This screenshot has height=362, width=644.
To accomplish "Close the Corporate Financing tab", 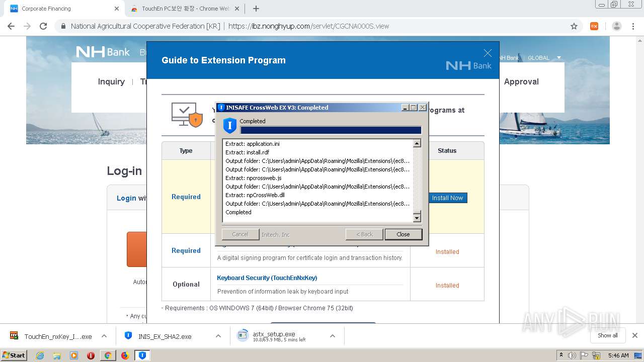I will (x=117, y=9).
